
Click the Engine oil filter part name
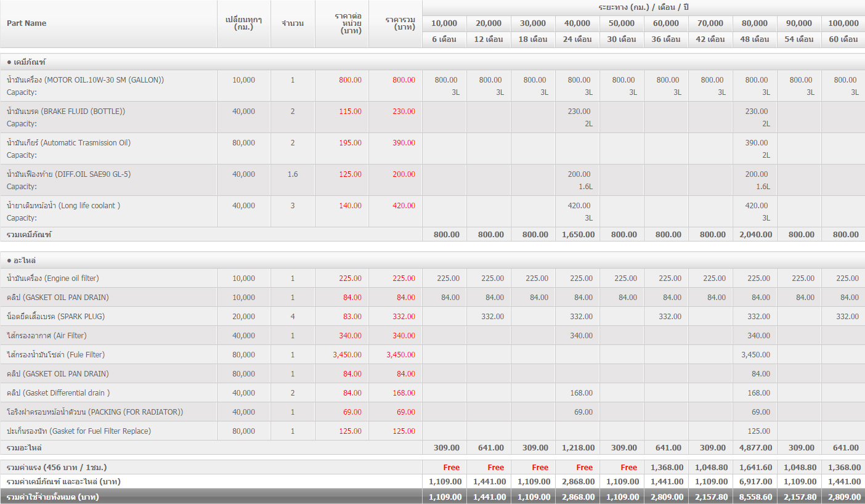(x=52, y=278)
